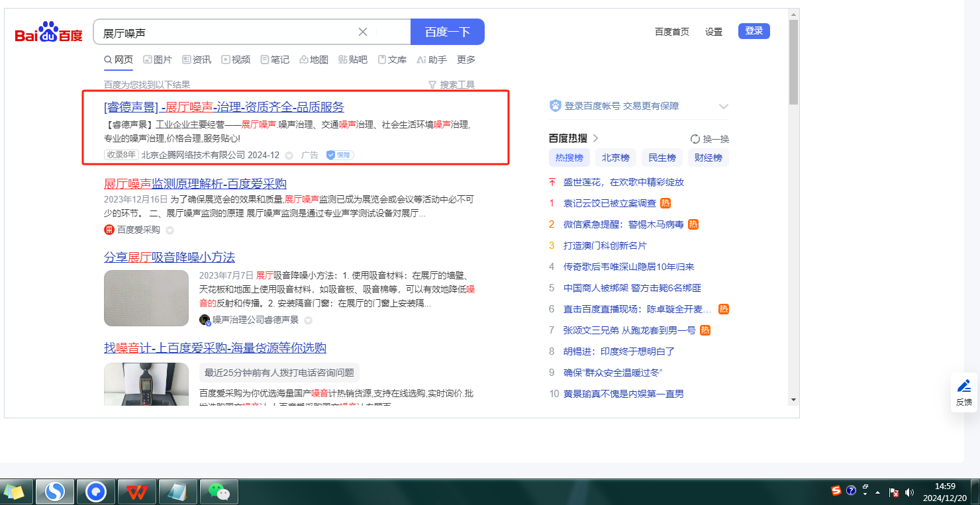Open the 更多 search categories menu

point(466,60)
